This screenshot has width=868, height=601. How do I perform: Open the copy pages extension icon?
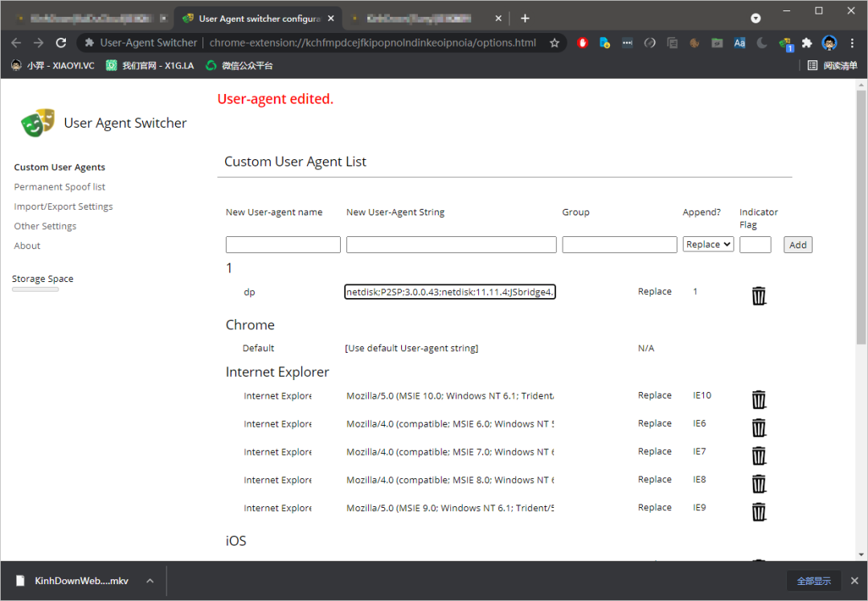point(672,43)
